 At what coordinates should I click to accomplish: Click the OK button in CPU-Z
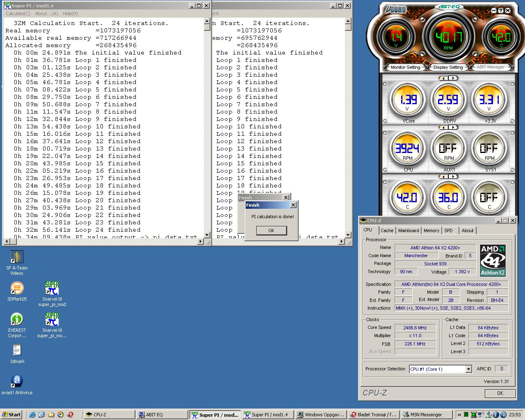(x=500, y=393)
